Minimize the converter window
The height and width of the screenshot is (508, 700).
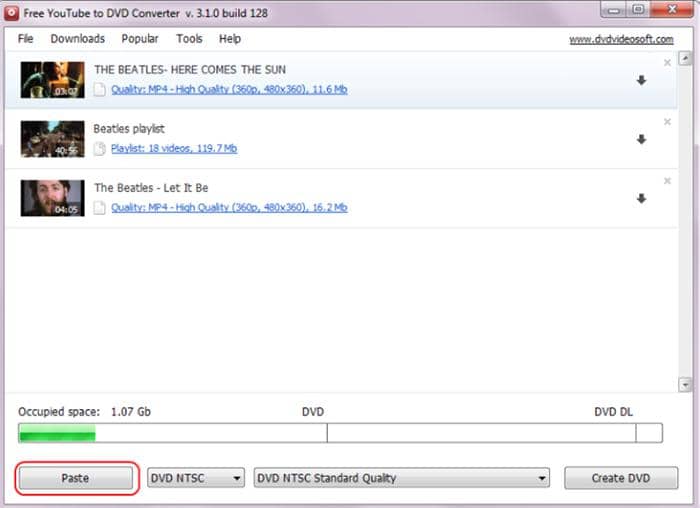pyautogui.click(x=614, y=9)
